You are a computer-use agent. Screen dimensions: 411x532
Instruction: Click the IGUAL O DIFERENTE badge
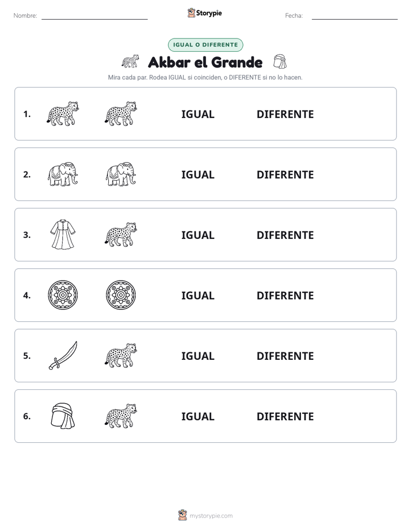[205, 45]
